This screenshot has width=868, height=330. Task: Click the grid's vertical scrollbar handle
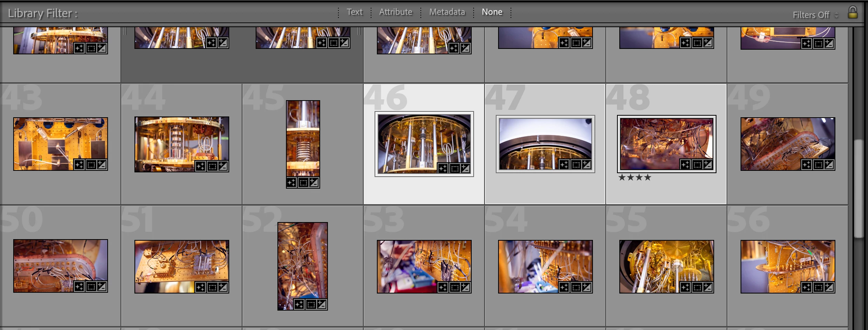point(858,188)
